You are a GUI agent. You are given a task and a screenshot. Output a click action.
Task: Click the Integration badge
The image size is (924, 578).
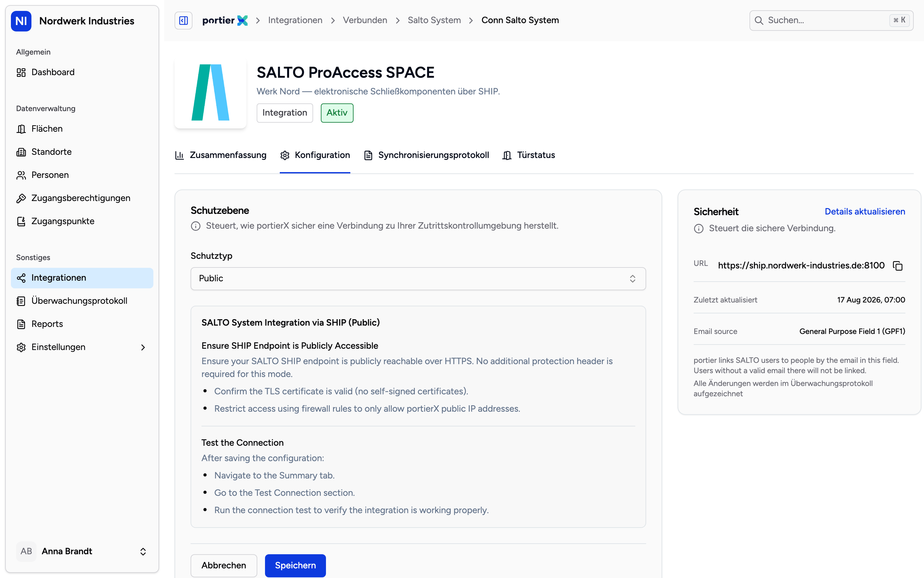(x=285, y=113)
